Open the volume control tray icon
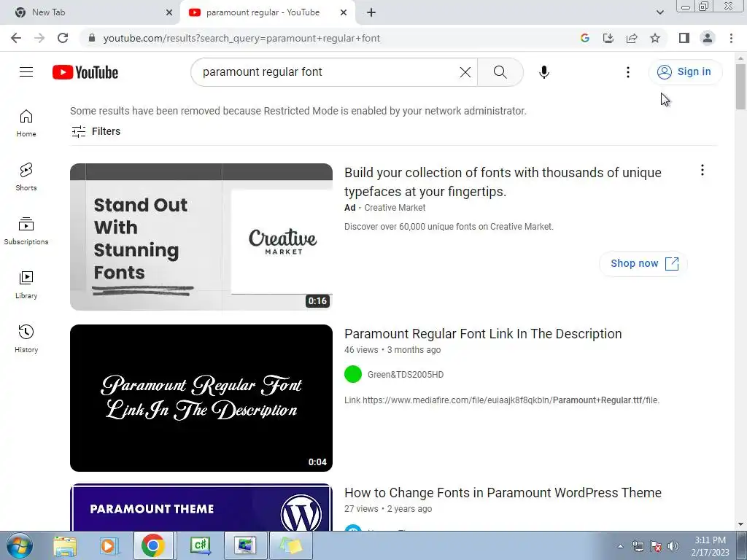Viewport: 747px width, 560px height. pos(673,546)
